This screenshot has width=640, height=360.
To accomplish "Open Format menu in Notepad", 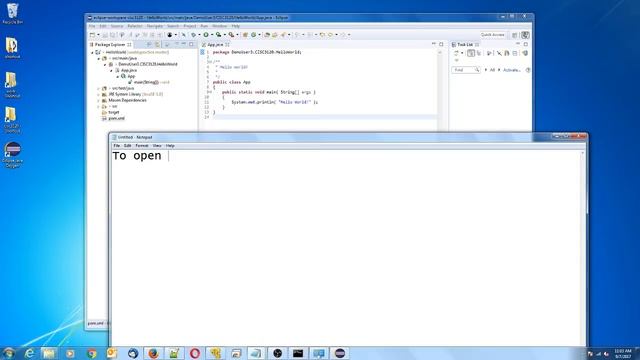I will click(x=142, y=146).
